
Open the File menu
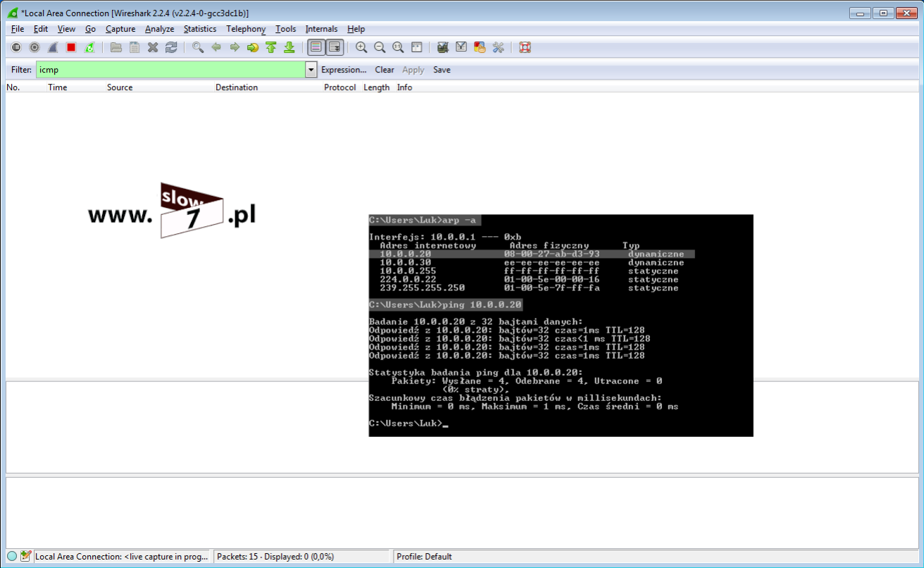point(18,29)
